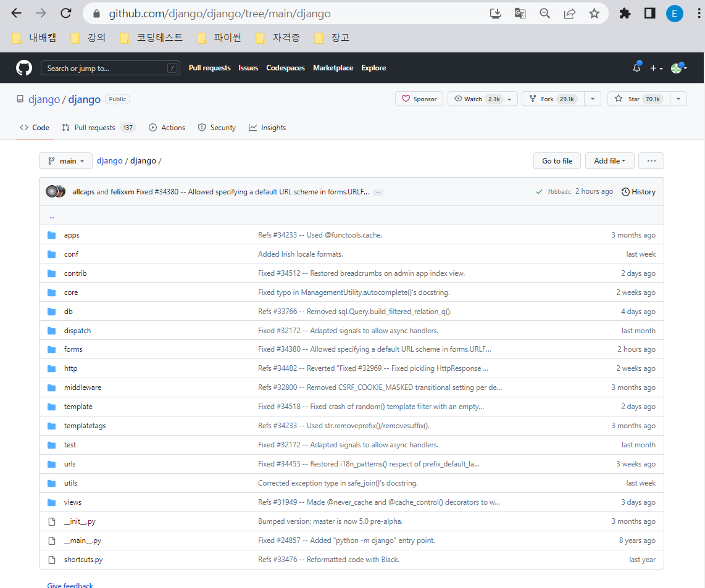Click the file icon beside __init__.py
Image resolution: width=705 pixels, height=588 pixels.
coord(52,521)
